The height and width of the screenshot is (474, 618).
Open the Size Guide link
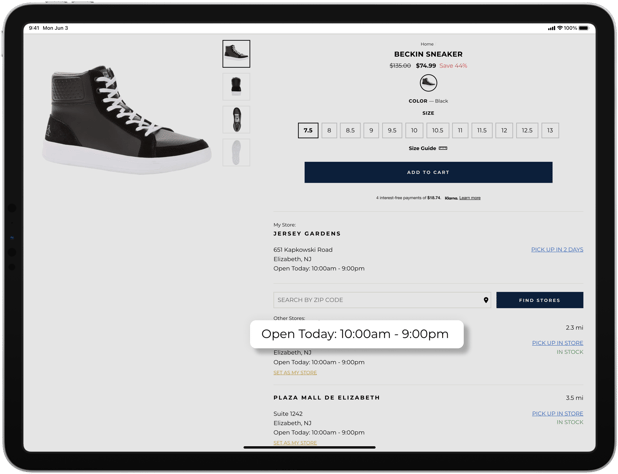(x=422, y=148)
